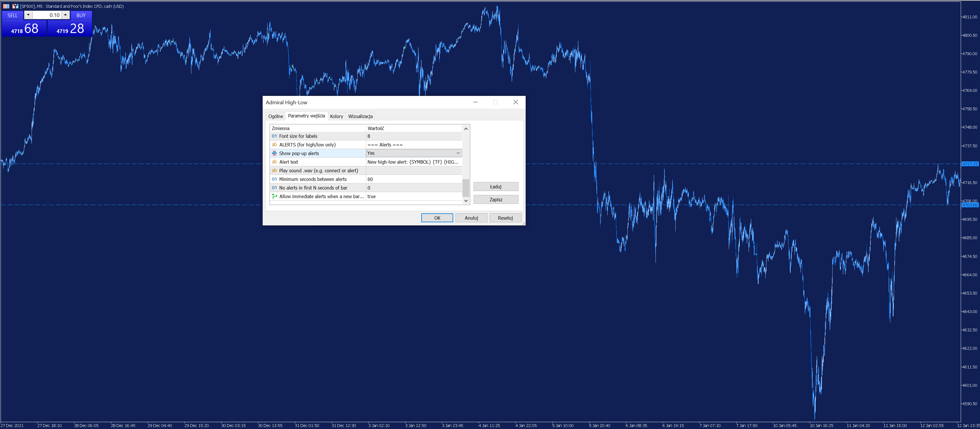Click the parameter list scroll-up arrow

coord(466,129)
